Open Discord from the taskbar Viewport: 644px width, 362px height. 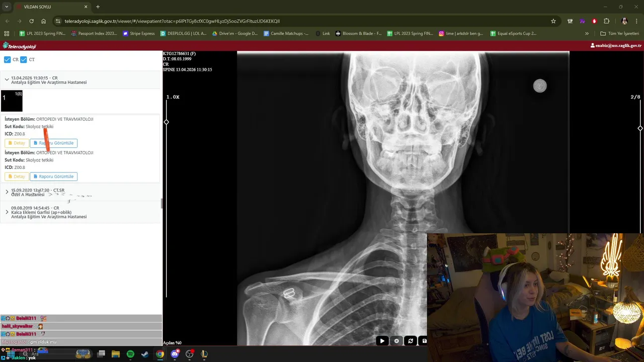point(175,354)
